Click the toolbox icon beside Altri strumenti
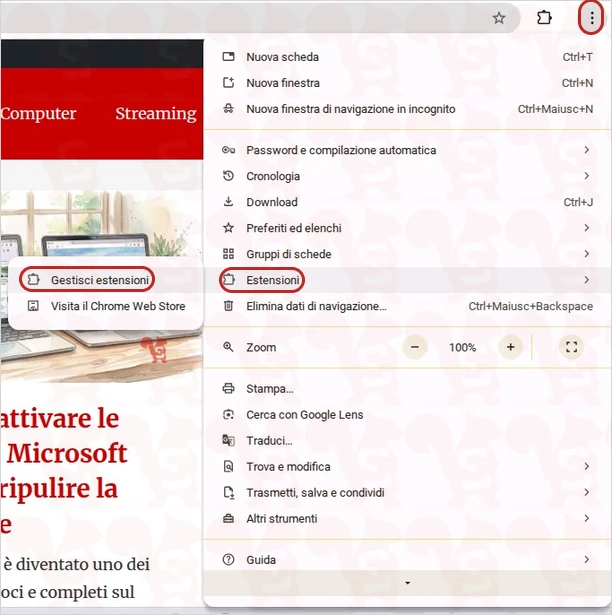Image resolution: width=612 pixels, height=615 pixels. [x=228, y=519]
